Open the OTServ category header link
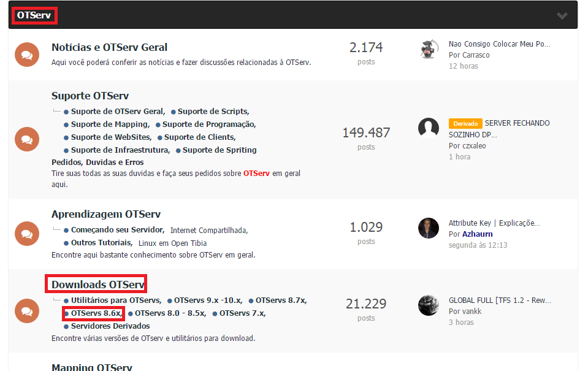This screenshot has width=588, height=371. point(34,15)
